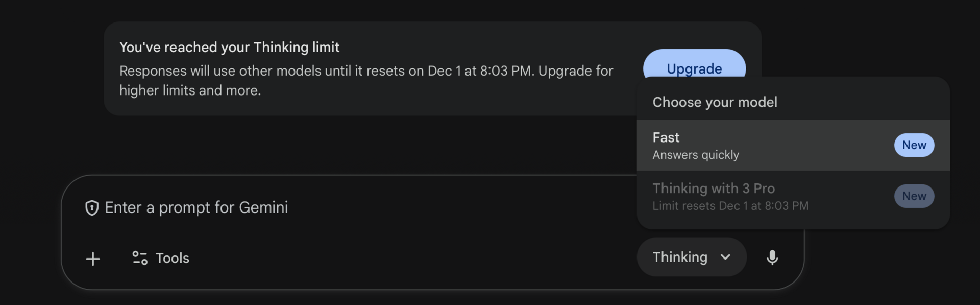980x305 pixels.
Task: Click the chevron arrow next to Thinking
Action: pyautogui.click(x=725, y=257)
